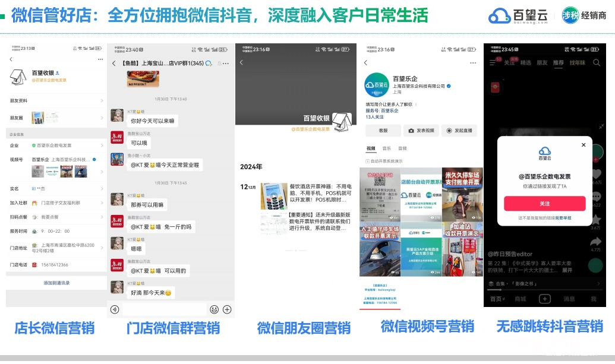
Task: Tap the share arrow on Douyin video
Action: tap(595, 242)
